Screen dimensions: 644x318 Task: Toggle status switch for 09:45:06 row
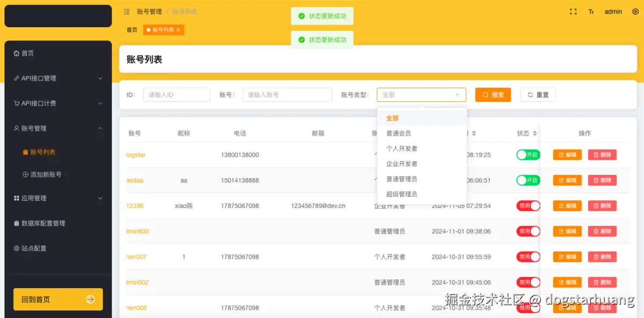pyautogui.click(x=528, y=282)
